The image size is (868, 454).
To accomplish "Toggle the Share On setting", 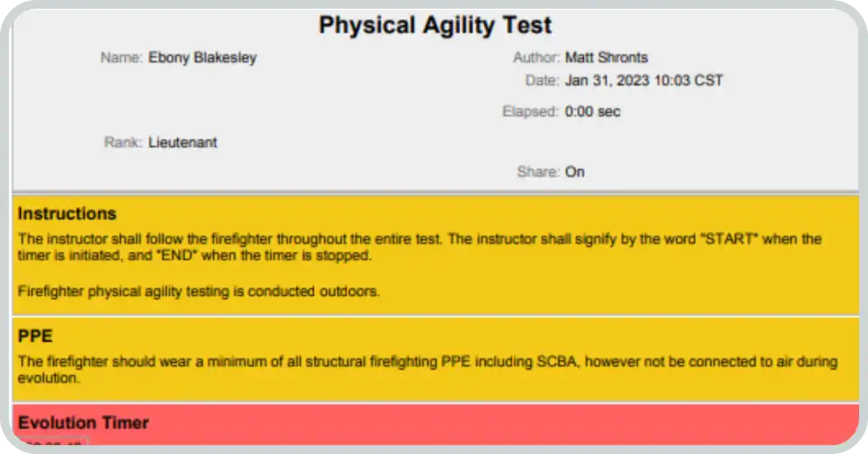I will point(574,172).
